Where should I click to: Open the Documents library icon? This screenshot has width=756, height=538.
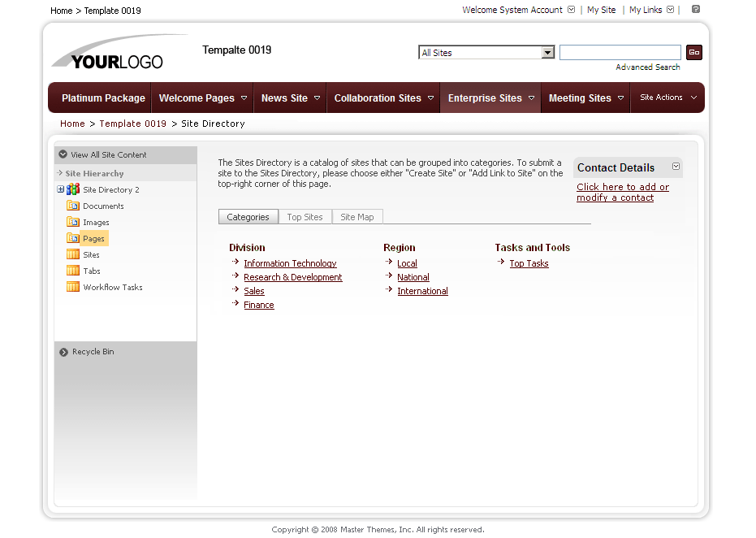click(x=72, y=206)
